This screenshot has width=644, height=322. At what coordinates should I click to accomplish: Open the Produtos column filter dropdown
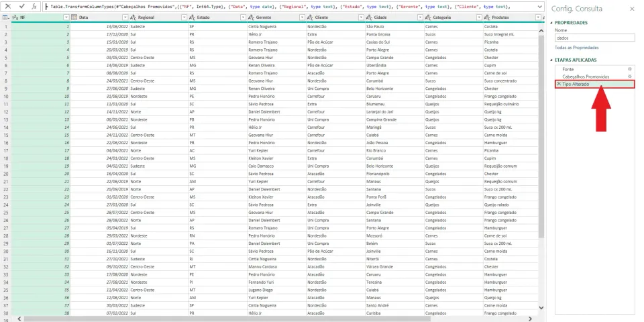click(x=538, y=17)
